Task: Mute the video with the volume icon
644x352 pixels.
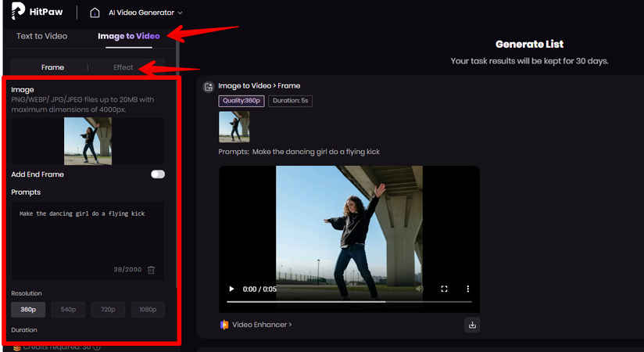Action: (x=420, y=289)
